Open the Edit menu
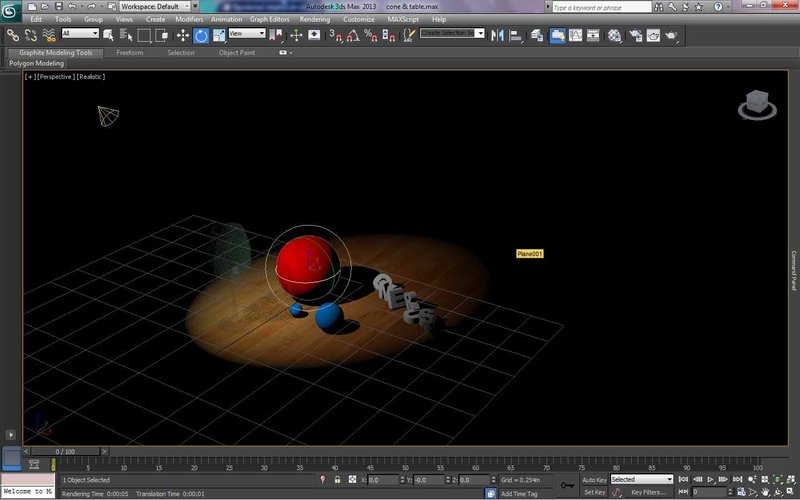 [x=36, y=19]
